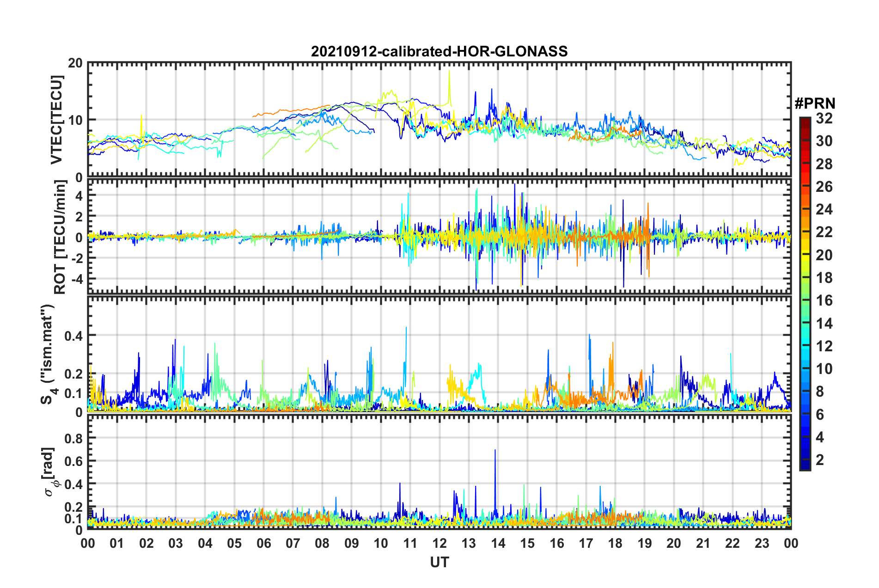Click colorbar tick label "24"
The width and height of the screenshot is (879, 588).
point(824,209)
